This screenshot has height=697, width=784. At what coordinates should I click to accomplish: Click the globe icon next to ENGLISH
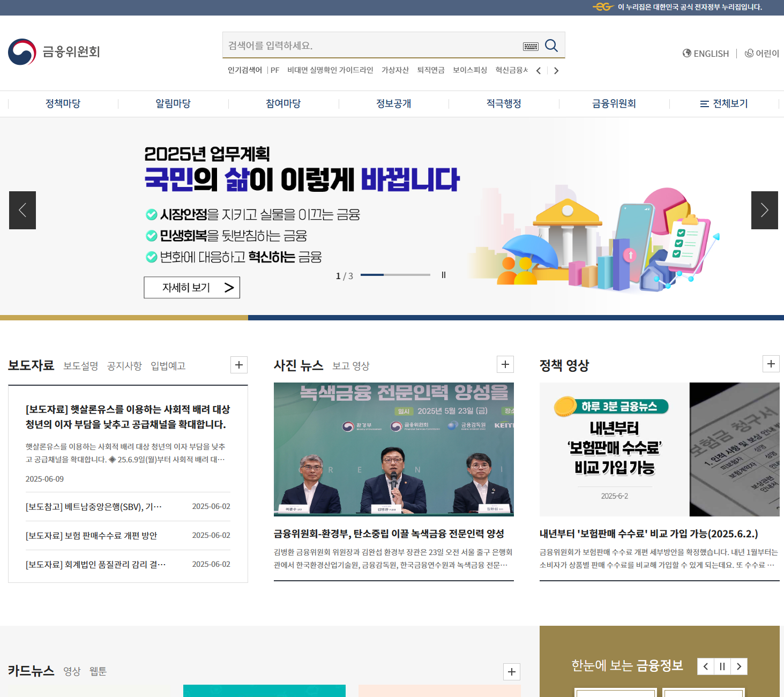coord(686,53)
